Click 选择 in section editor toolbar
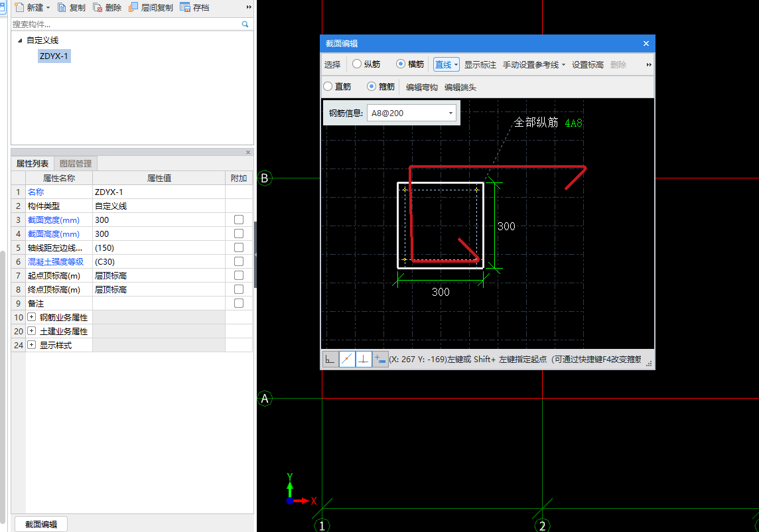The width and height of the screenshot is (759, 532). [332, 64]
